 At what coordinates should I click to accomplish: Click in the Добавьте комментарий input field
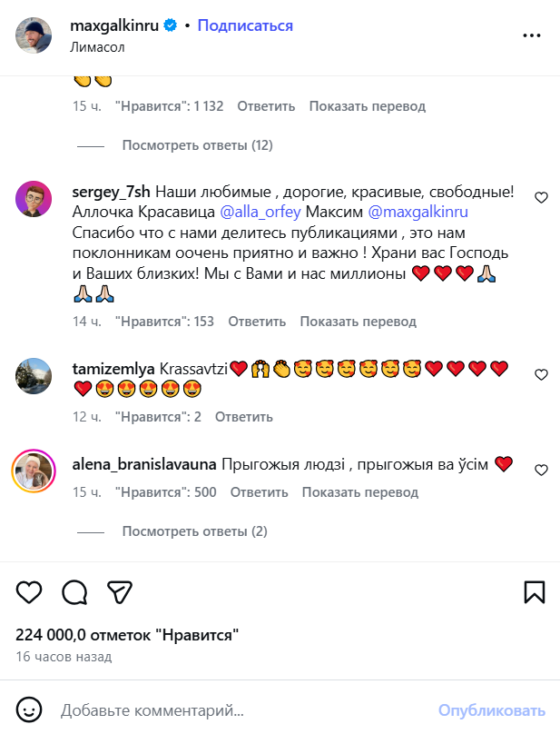(236, 710)
